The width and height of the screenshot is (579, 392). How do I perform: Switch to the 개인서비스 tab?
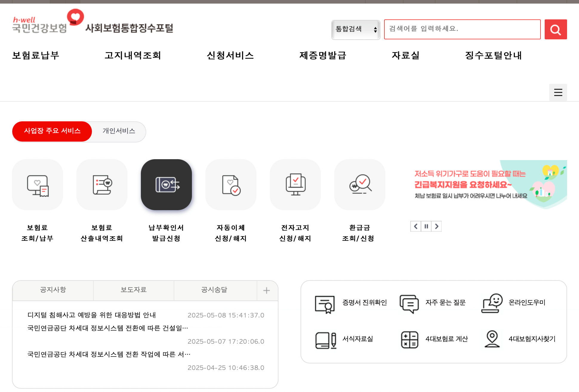pos(118,131)
